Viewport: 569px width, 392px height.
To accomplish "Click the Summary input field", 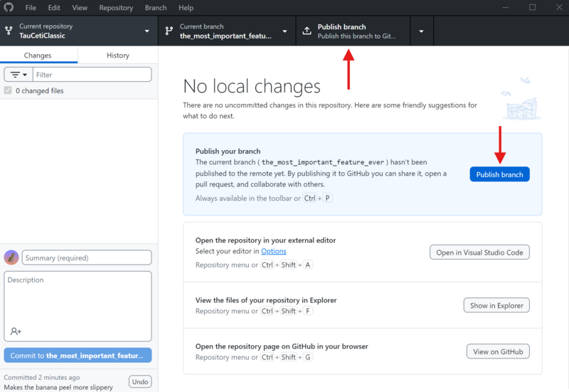I will click(x=87, y=258).
